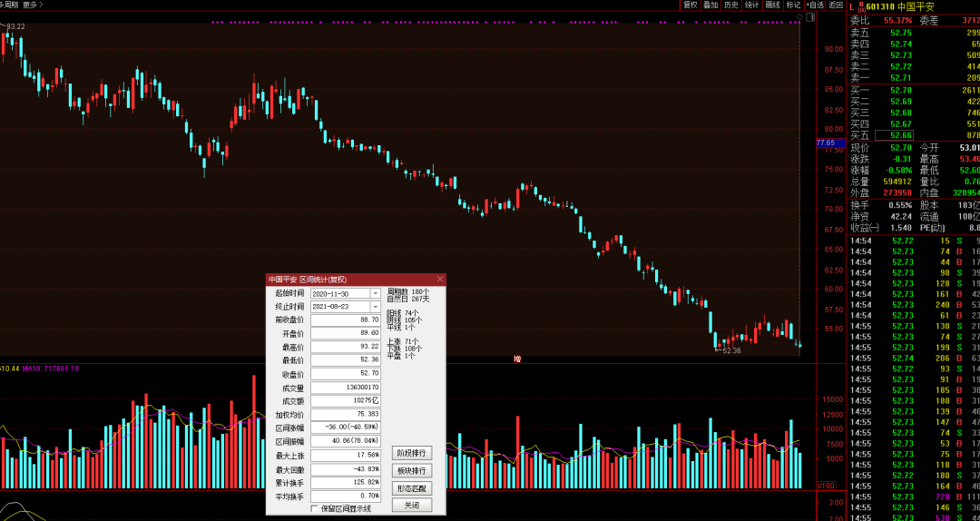Click the diamond marker icon above the chart
Image resolution: width=980 pixels, height=521 pixels.
pyautogui.click(x=799, y=16)
